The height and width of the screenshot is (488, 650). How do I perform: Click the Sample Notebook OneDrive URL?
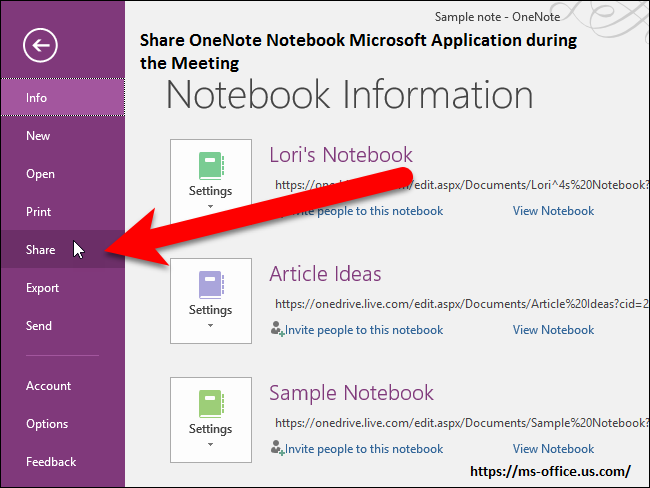point(461,422)
